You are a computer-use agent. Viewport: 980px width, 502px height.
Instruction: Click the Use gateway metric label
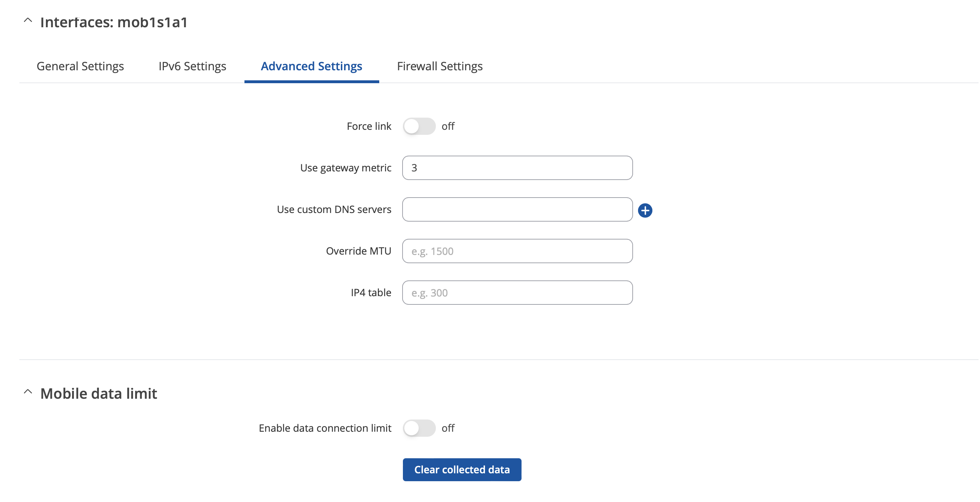pyautogui.click(x=346, y=168)
